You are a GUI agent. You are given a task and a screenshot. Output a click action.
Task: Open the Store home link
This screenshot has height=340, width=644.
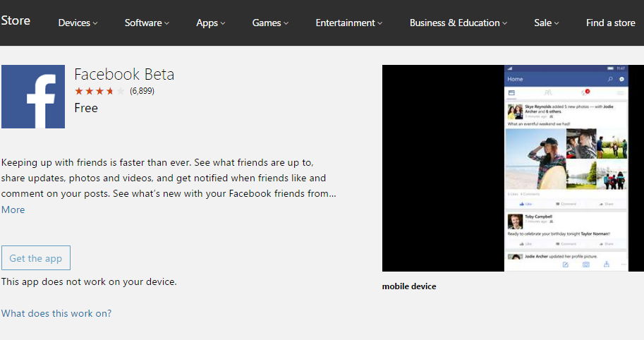(16, 20)
